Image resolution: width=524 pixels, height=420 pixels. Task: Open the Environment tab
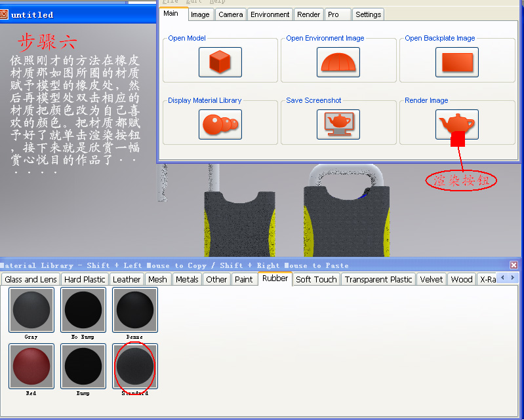click(x=270, y=14)
